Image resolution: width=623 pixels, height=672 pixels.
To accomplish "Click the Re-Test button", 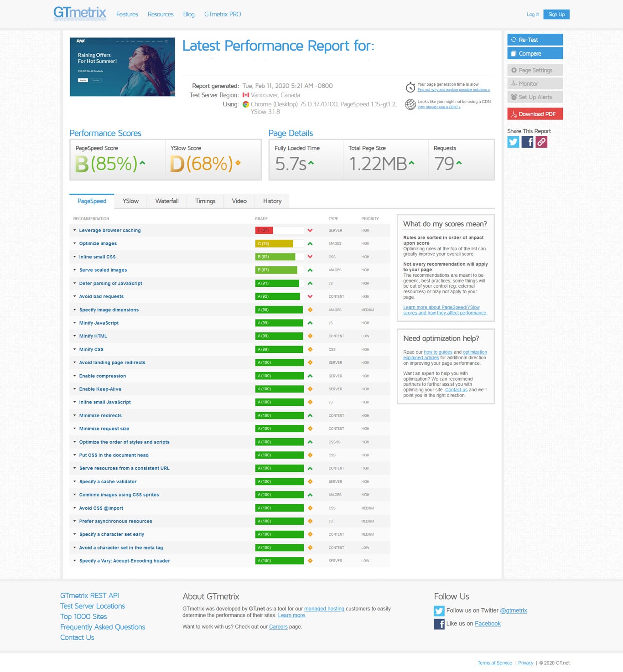I will coord(535,40).
